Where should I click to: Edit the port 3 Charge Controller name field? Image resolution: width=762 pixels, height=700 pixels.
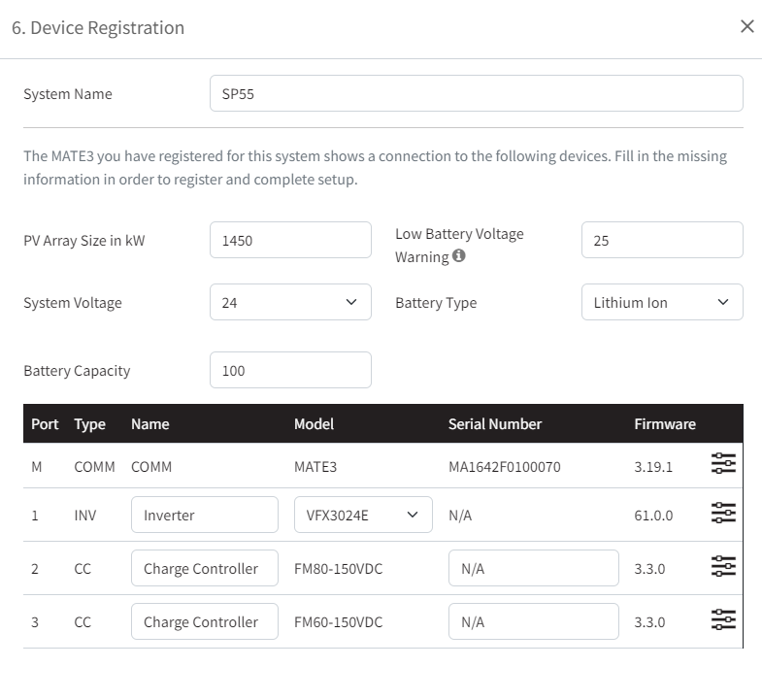tap(205, 621)
